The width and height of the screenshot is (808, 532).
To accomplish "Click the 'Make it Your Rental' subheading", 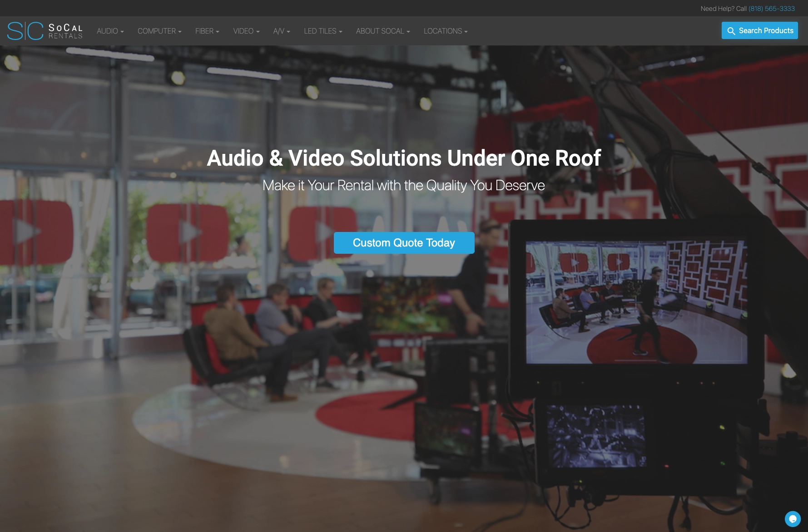I will [x=403, y=185].
